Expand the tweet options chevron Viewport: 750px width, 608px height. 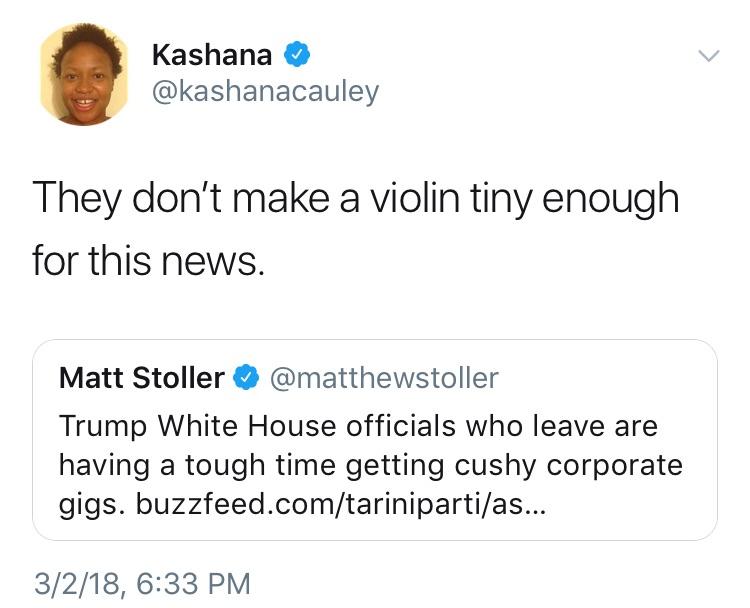tap(707, 57)
